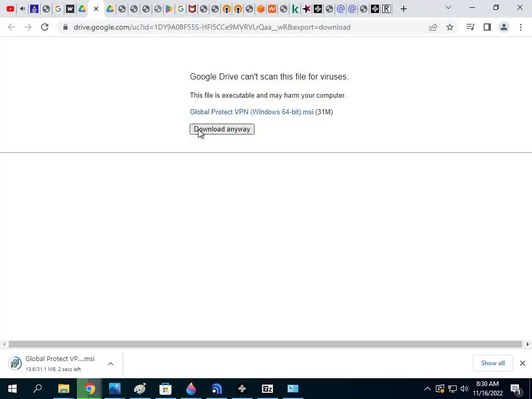This screenshot has height=399, width=532.
Task: Open the Paint palette app in taskbar
Action: point(140,389)
